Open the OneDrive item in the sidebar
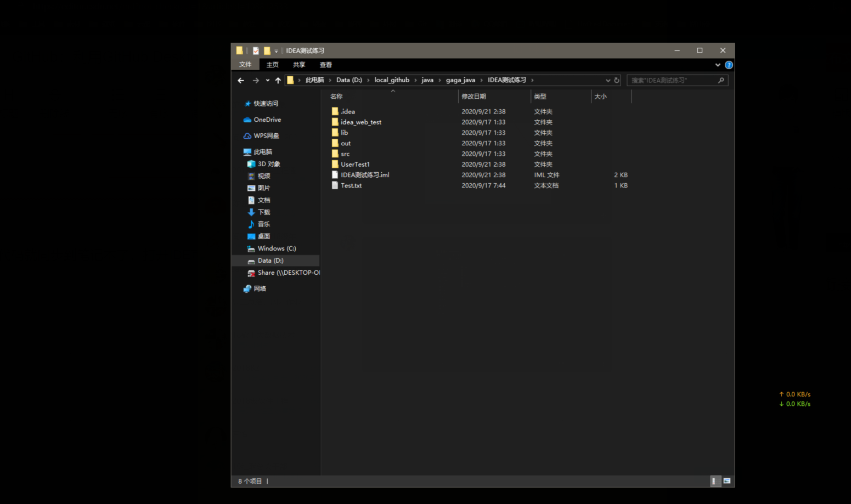 (267, 120)
